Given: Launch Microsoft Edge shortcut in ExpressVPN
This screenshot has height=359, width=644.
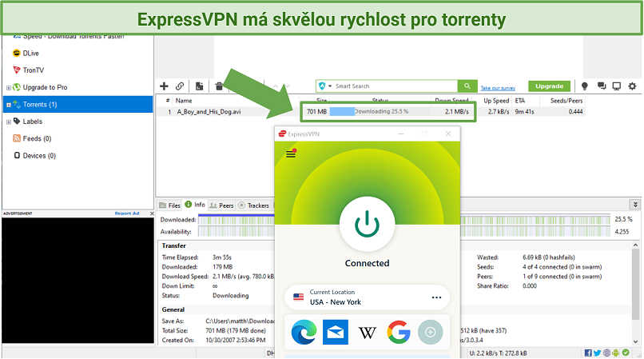Looking at the screenshot, I should coord(304,332).
